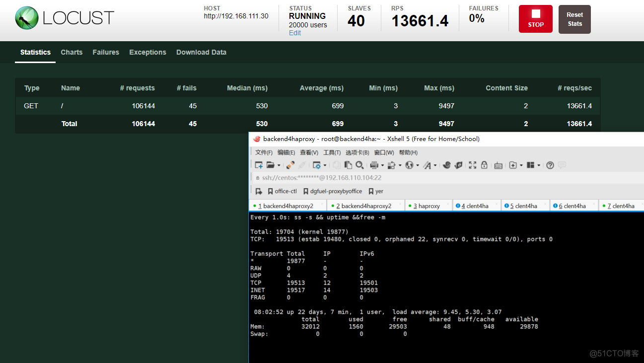The image size is (644, 363).
Task: Toggle Xshell full screen icon
Action: [x=473, y=165]
